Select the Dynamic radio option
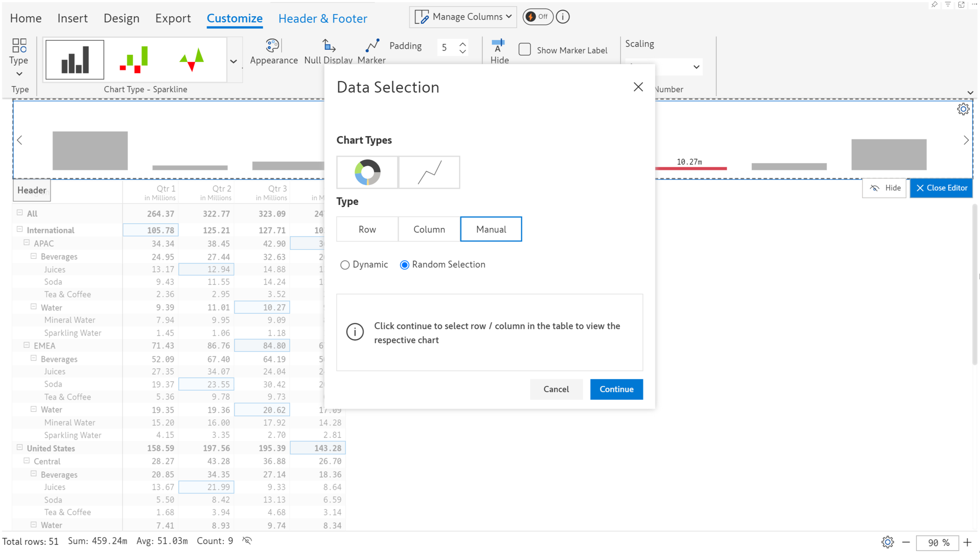The image size is (980, 553). coord(345,265)
